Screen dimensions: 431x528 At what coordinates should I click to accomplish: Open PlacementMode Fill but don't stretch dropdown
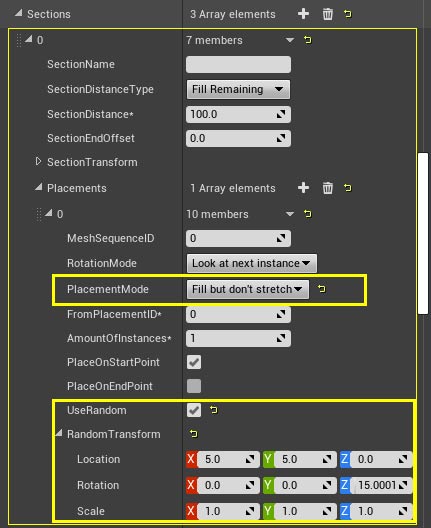[247, 289]
